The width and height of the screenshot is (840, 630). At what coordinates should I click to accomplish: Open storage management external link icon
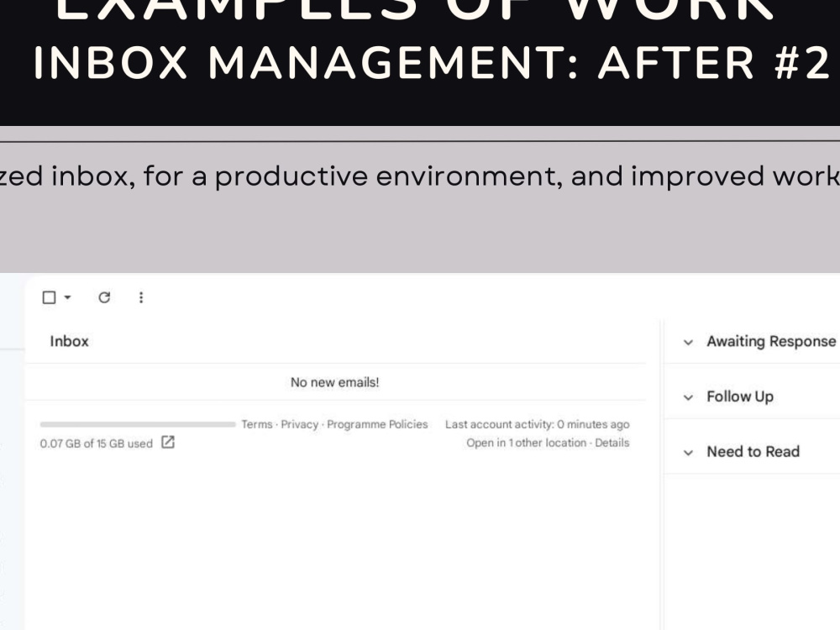(x=168, y=442)
